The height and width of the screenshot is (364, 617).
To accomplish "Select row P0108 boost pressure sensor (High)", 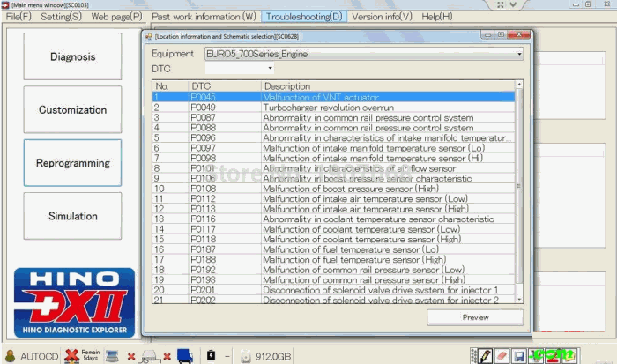I will tap(333, 189).
